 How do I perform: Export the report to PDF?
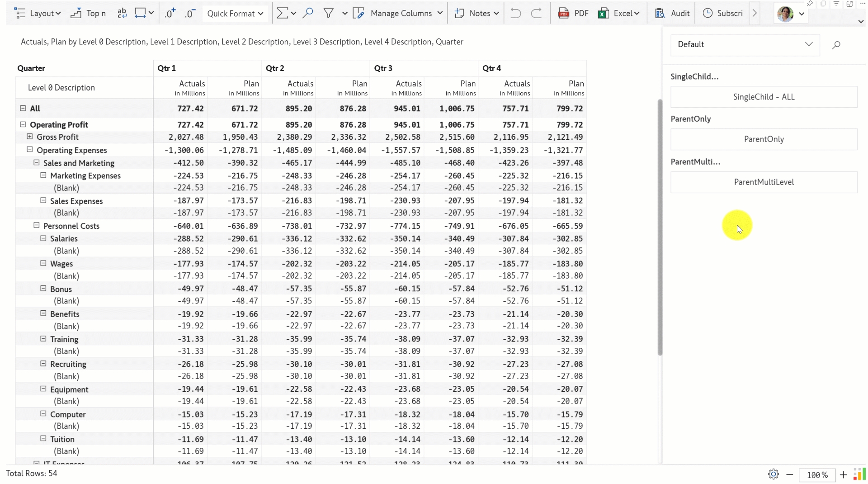(x=573, y=14)
